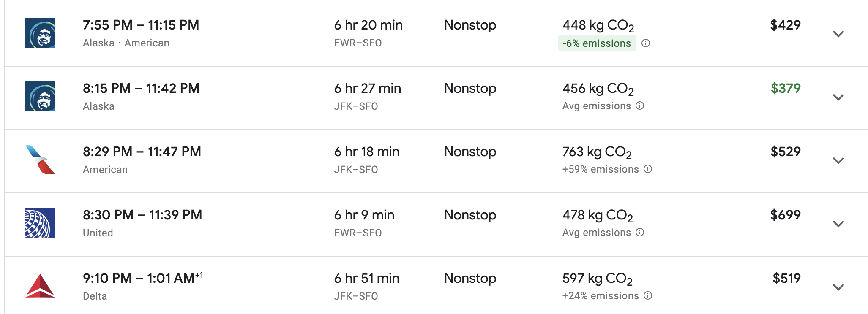The width and height of the screenshot is (868, 314).
Task: Expand the $379 Alaska flight details
Action: (x=838, y=97)
